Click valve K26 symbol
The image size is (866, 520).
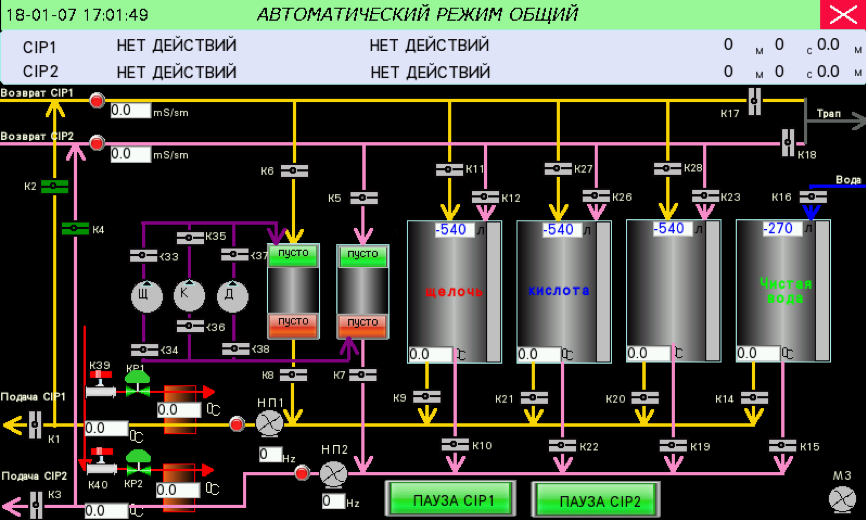point(596,196)
